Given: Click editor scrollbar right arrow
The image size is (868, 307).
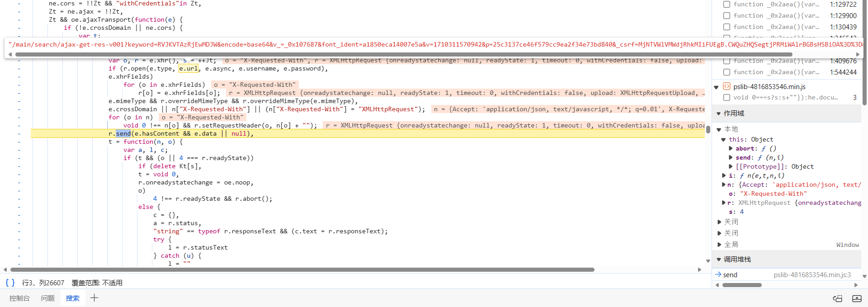Looking at the screenshot, I should coord(700,269).
